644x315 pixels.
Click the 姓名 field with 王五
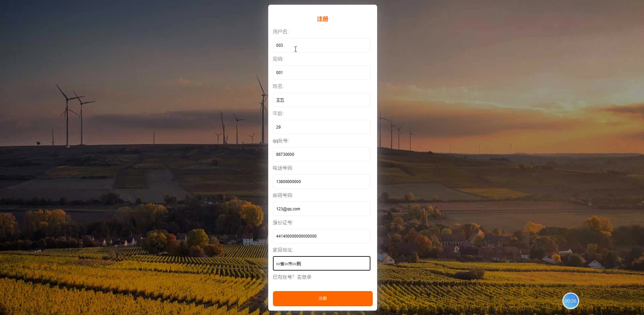coord(321,100)
